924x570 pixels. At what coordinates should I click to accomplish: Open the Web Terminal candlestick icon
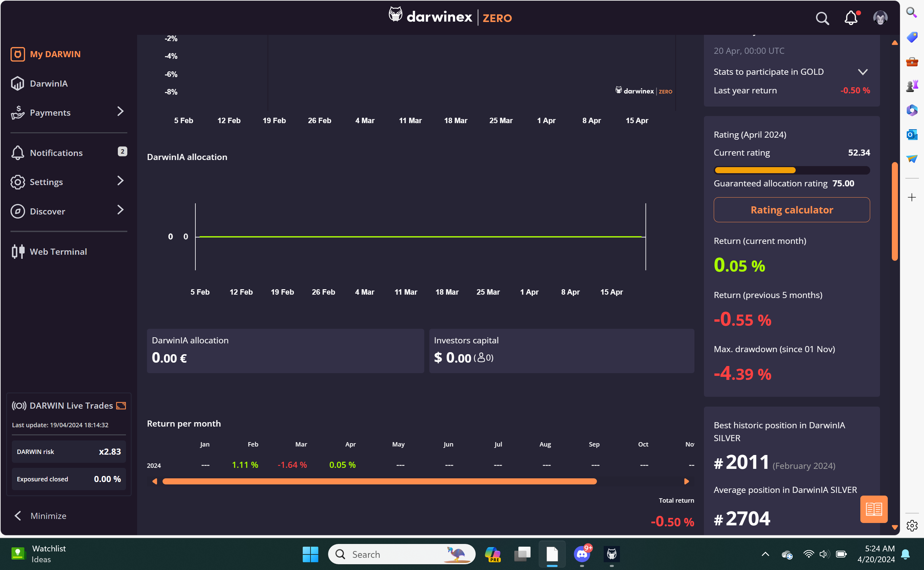(x=18, y=251)
